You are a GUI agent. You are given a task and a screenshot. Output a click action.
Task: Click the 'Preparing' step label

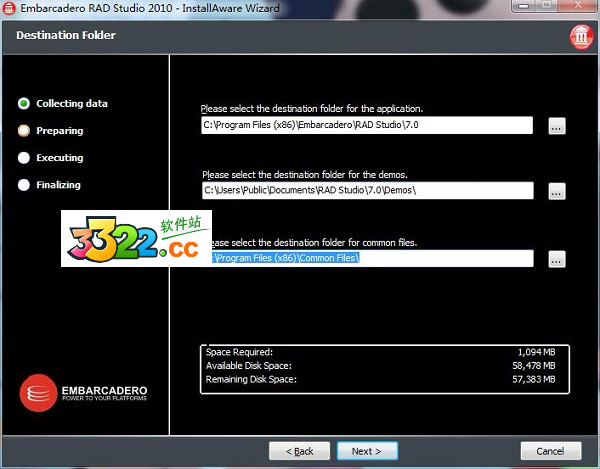tap(60, 131)
